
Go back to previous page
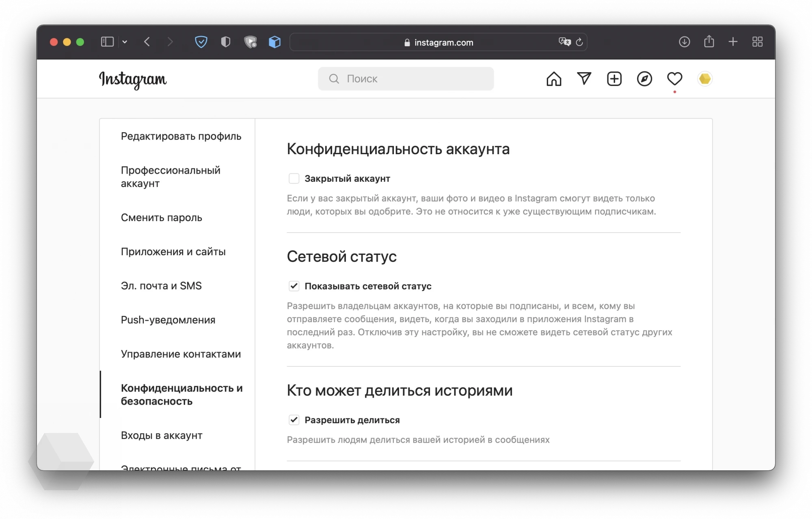point(147,42)
